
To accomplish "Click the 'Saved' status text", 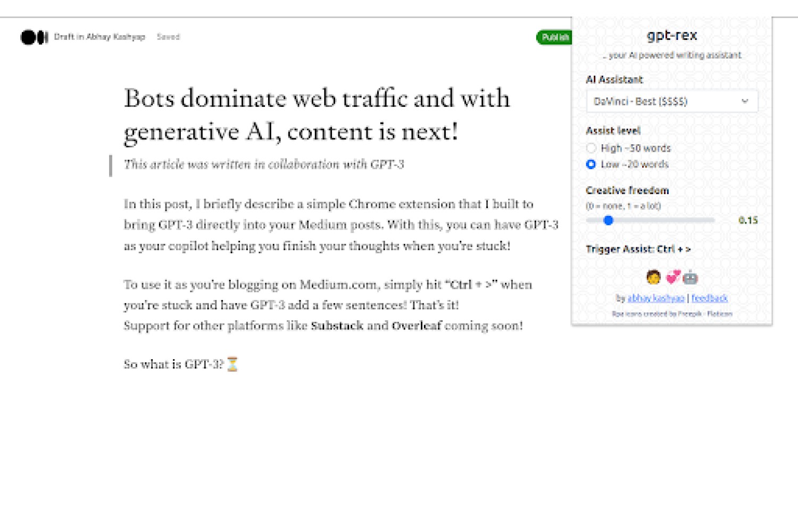I will click(168, 37).
